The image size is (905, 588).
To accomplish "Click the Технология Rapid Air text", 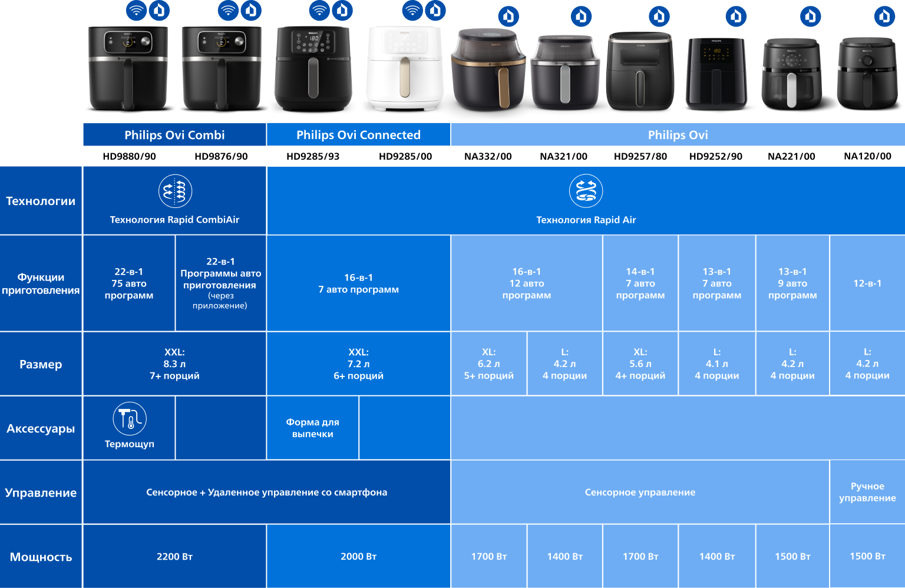I will [586, 220].
